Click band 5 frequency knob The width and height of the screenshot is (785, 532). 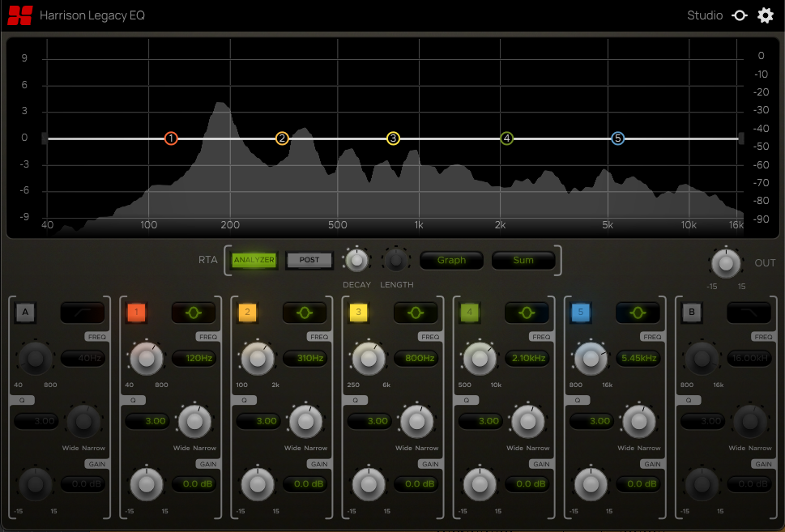[x=591, y=359]
